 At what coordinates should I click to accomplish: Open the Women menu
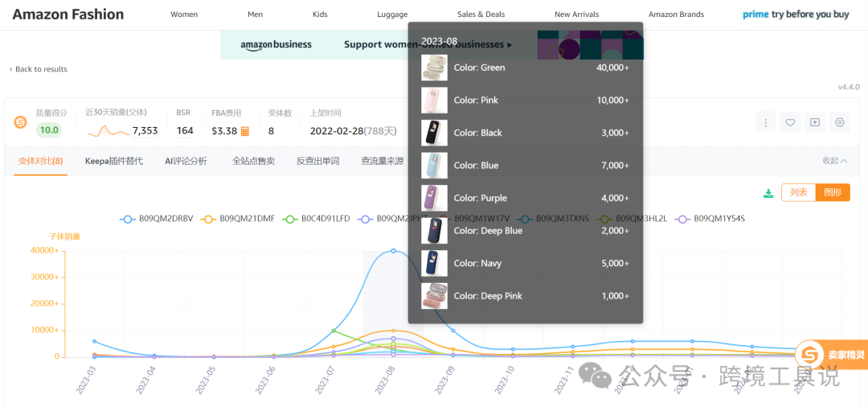pyautogui.click(x=184, y=14)
